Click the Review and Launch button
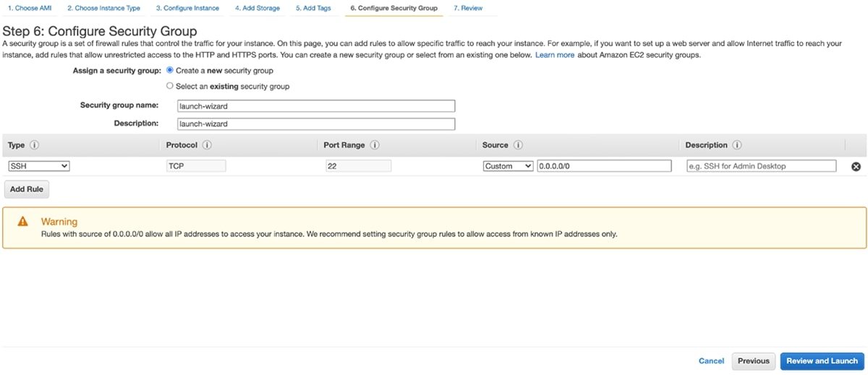868x375 pixels. coord(822,361)
